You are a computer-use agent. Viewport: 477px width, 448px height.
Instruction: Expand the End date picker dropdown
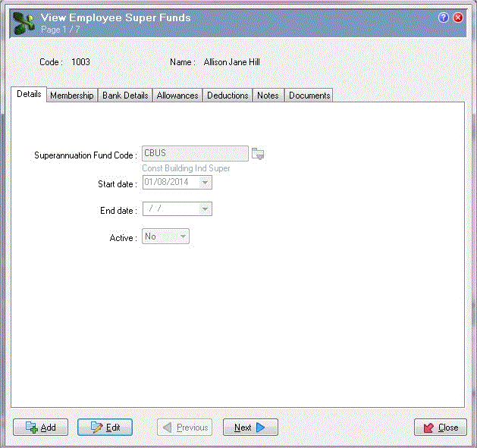(x=205, y=210)
